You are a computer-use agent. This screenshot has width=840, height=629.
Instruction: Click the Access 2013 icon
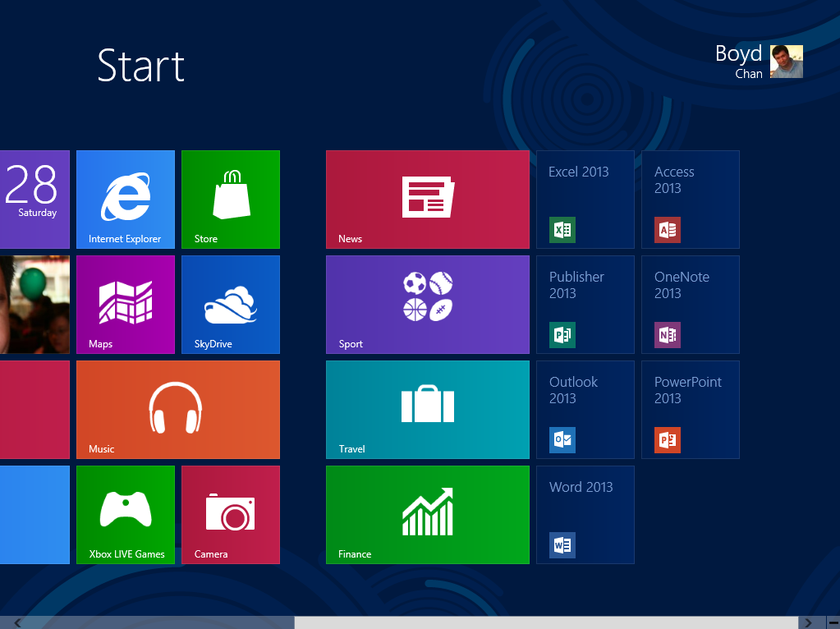(x=668, y=230)
